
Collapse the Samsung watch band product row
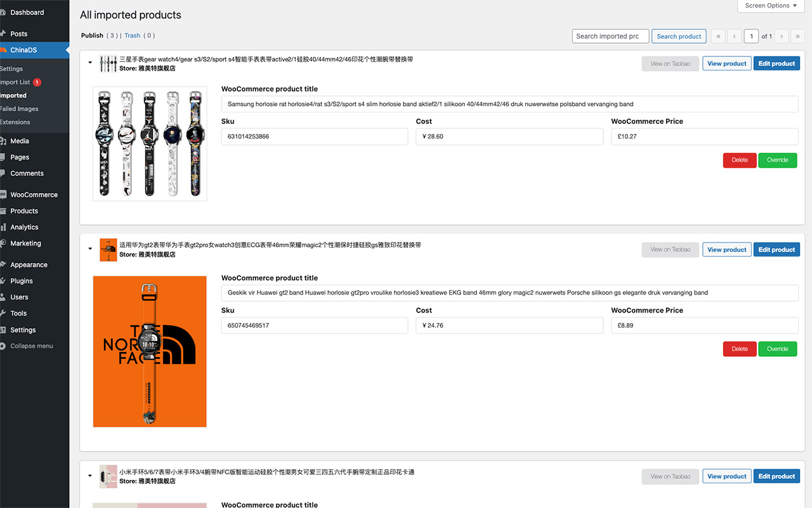coord(89,62)
